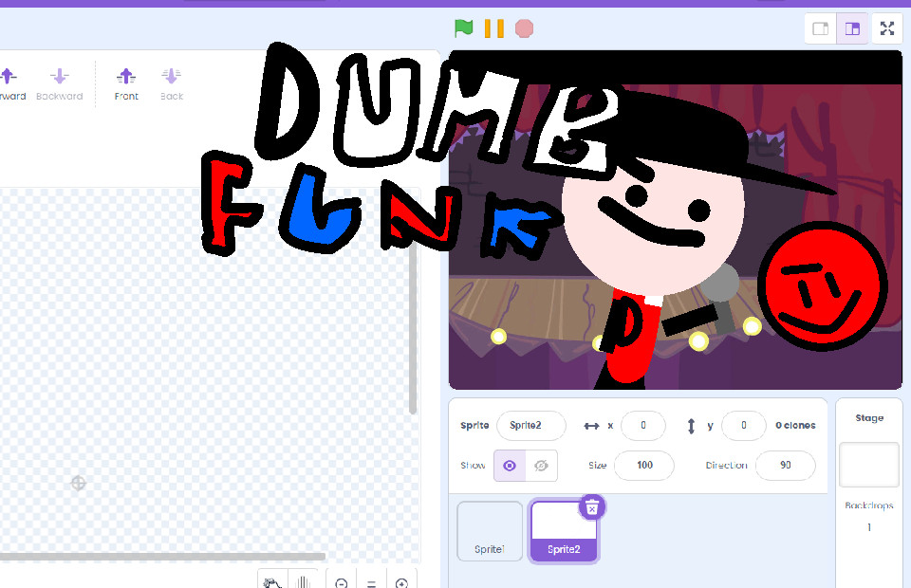Pause the project with the orange pause icon
911x588 pixels.
493,28
